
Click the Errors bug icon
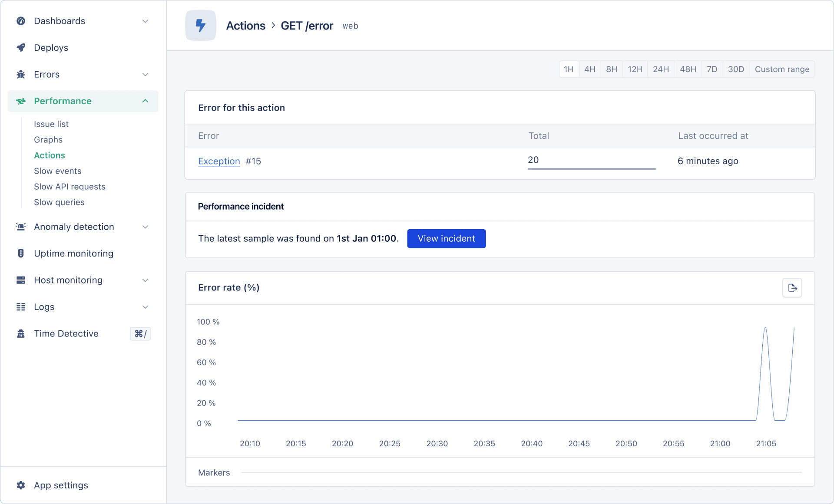[21, 74]
